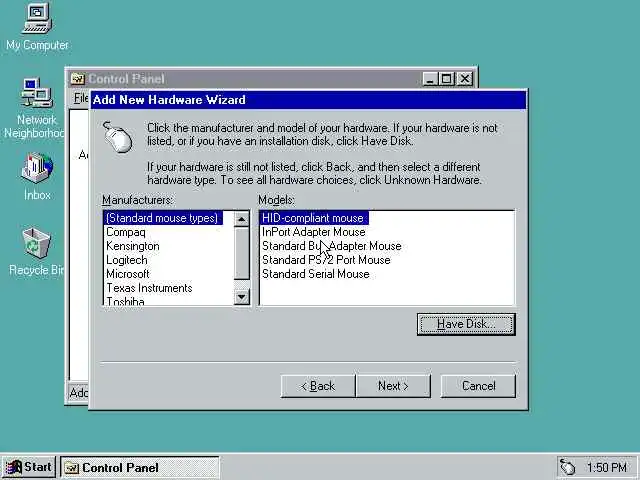Screen dimensions: 640x480
Task: Close the Control Panel window
Action: click(464, 78)
